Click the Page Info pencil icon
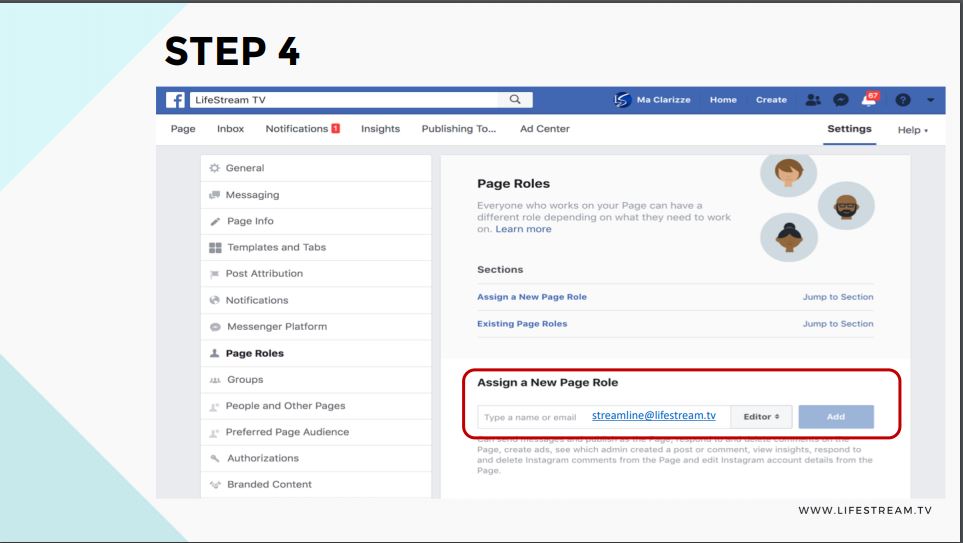963x543 pixels. (x=215, y=221)
